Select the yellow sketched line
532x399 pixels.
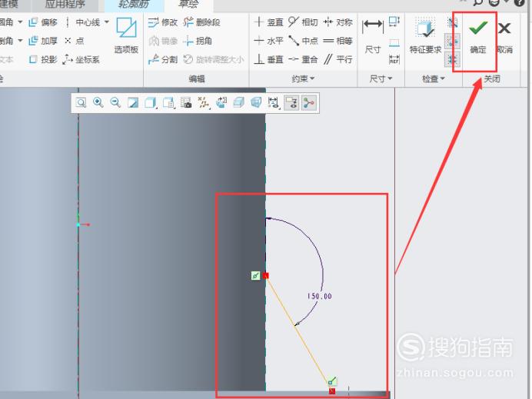(298, 330)
